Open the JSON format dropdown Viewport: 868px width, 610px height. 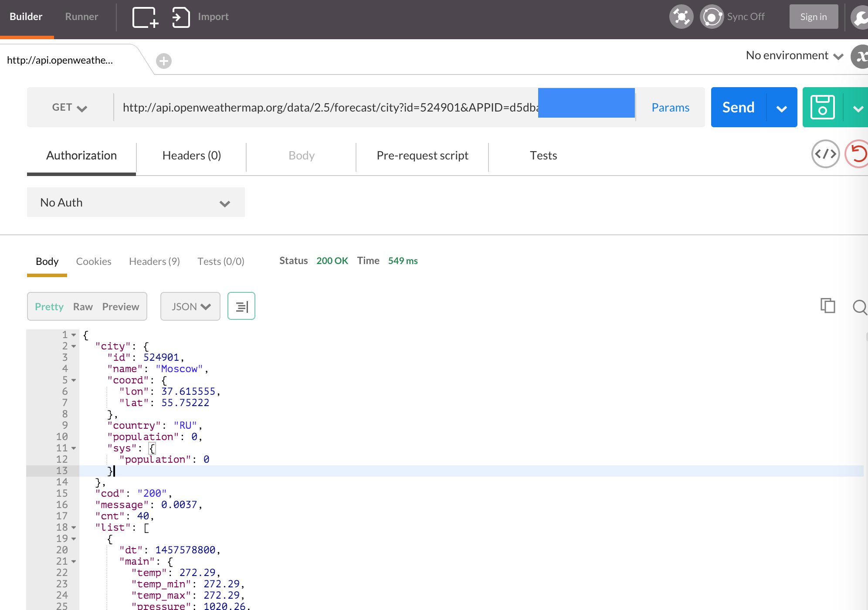190,306
